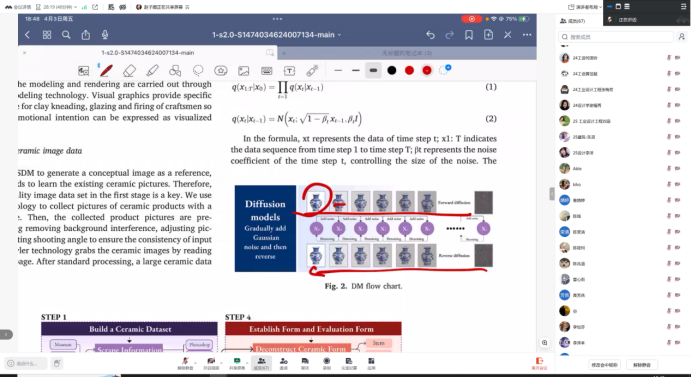This screenshot has width=692, height=378.
Task: Switch to the second greyed-out notebook tab
Action: click(406, 53)
